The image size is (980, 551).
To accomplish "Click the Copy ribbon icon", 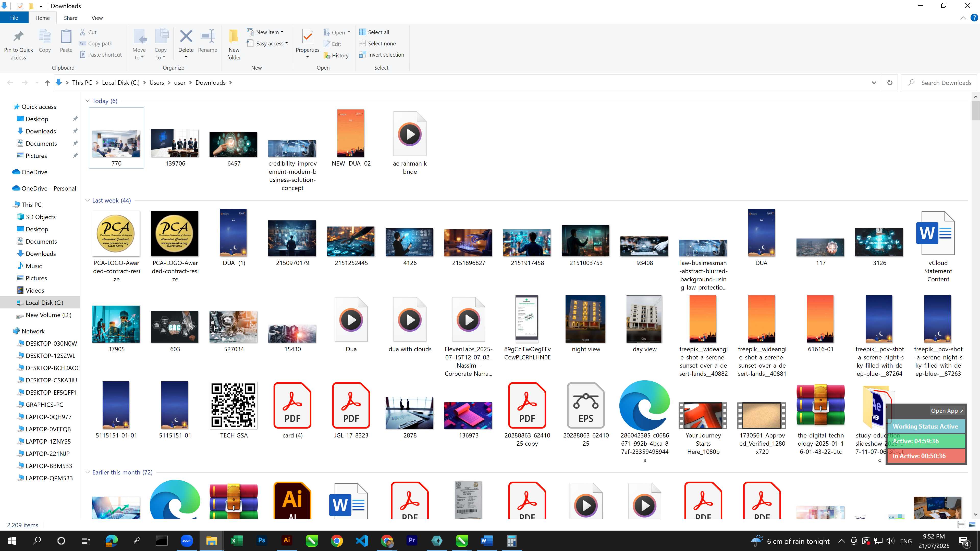I will 44,37.
